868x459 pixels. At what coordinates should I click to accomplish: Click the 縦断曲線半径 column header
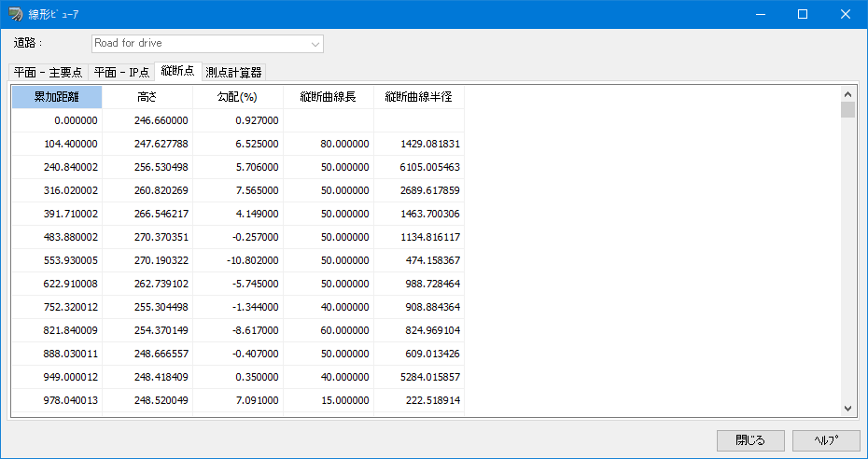tap(418, 97)
